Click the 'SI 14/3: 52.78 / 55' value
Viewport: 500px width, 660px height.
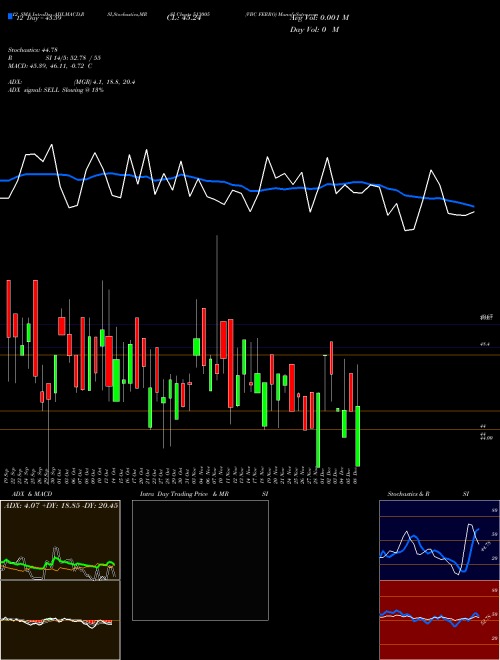coord(73,58)
